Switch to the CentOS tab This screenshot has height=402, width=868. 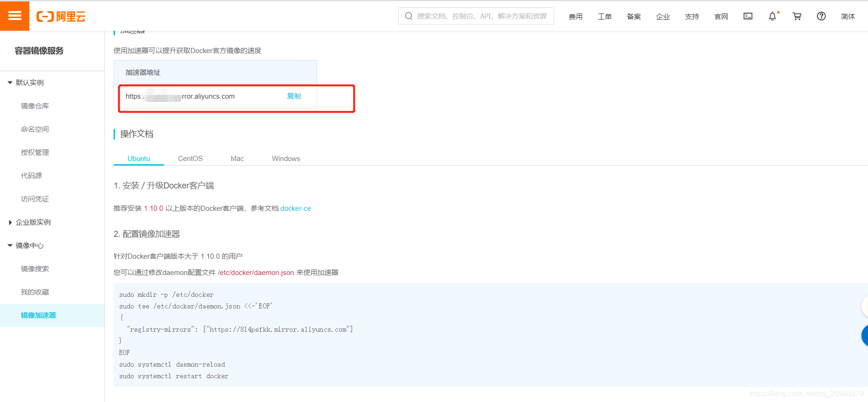coord(190,159)
